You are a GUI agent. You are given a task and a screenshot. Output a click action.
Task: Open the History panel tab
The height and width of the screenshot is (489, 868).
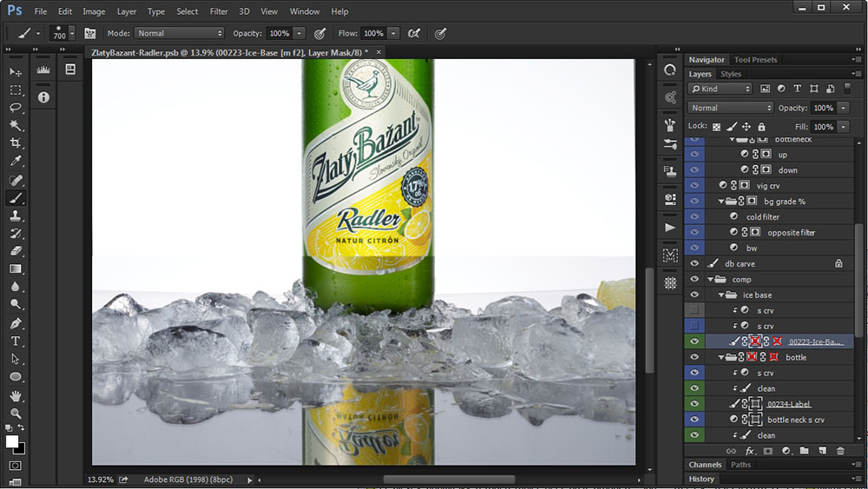click(701, 479)
